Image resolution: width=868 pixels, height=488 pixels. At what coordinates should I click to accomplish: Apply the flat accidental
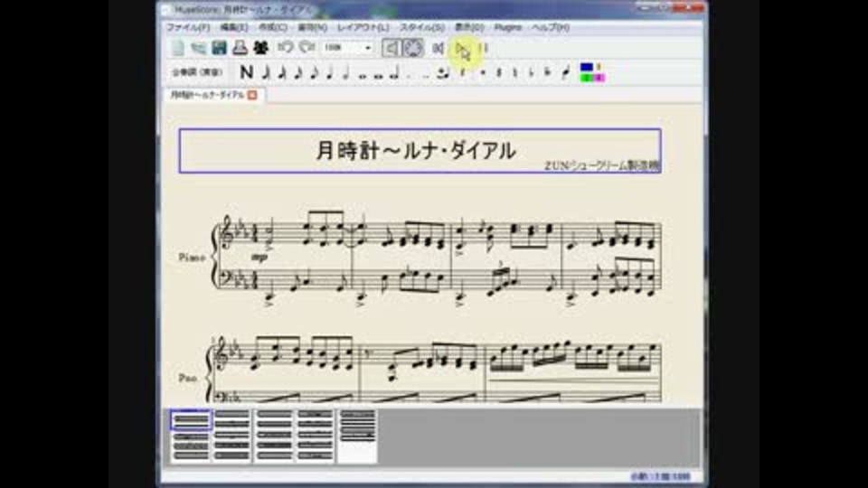pos(532,72)
